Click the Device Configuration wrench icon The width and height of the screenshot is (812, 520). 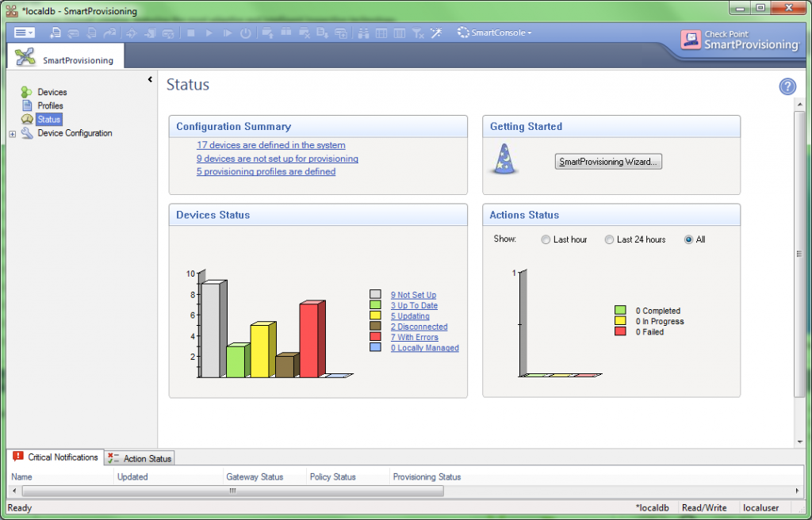(27, 133)
